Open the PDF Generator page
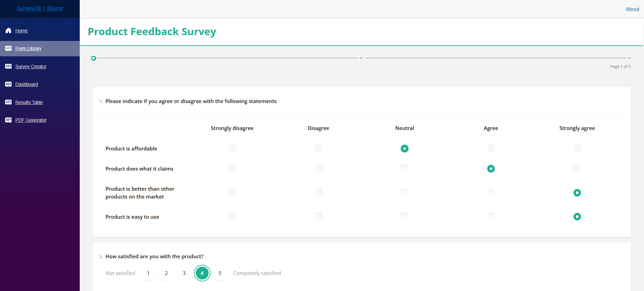Screen dimensions: 644x291 tap(31, 120)
